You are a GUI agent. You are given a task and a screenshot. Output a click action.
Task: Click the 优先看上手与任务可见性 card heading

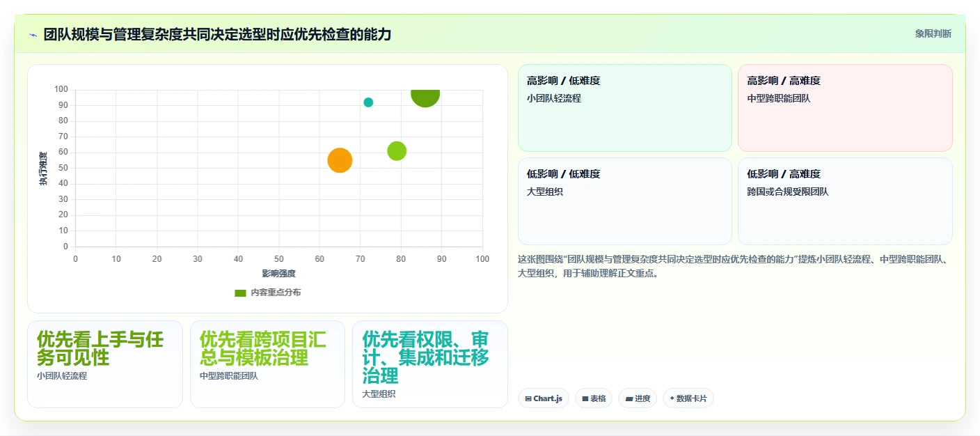pos(100,348)
